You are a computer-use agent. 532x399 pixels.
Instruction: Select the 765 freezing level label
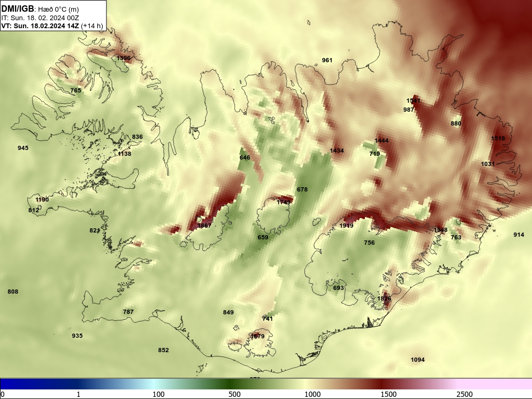[76, 90]
